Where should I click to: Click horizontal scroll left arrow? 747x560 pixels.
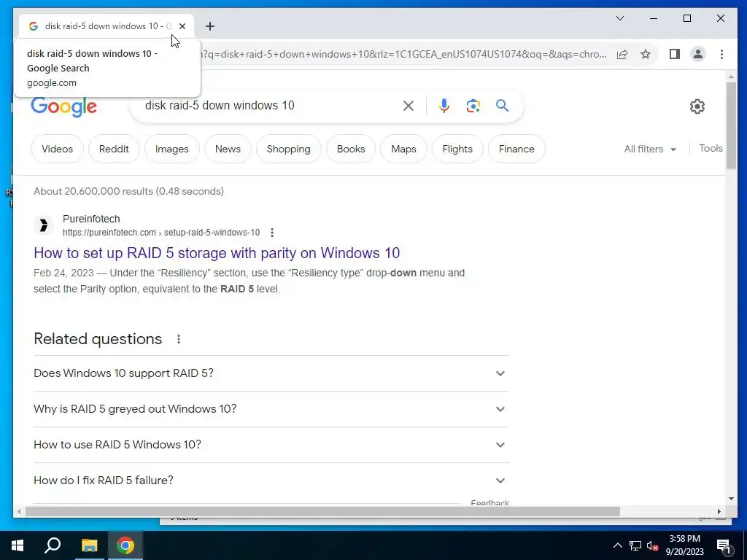[x=19, y=512]
